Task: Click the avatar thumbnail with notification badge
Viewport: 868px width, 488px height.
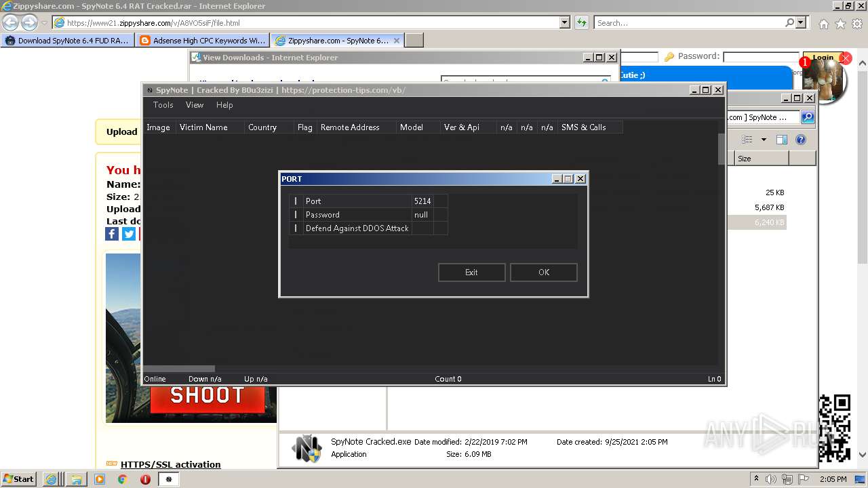Action: [x=823, y=80]
